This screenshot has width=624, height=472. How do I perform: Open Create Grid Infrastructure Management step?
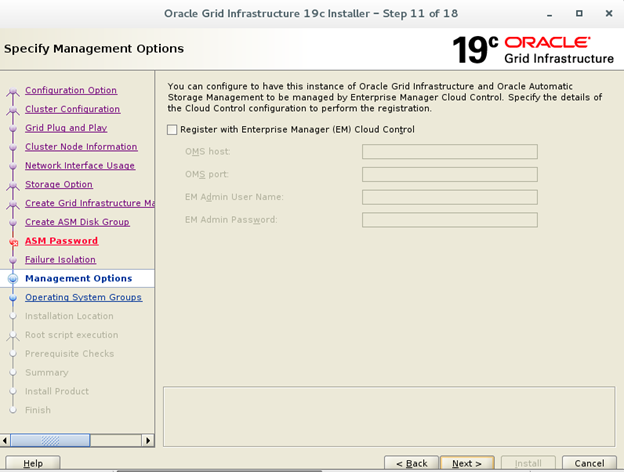[x=90, y=203]
